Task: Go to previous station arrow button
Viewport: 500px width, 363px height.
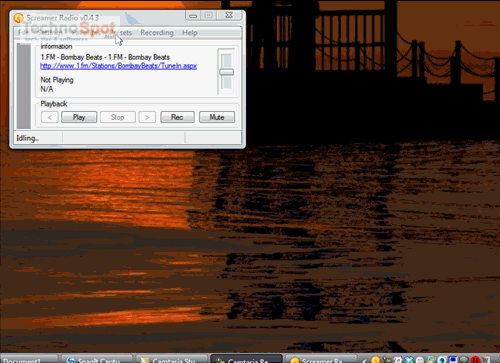Action: pos(50,117)
